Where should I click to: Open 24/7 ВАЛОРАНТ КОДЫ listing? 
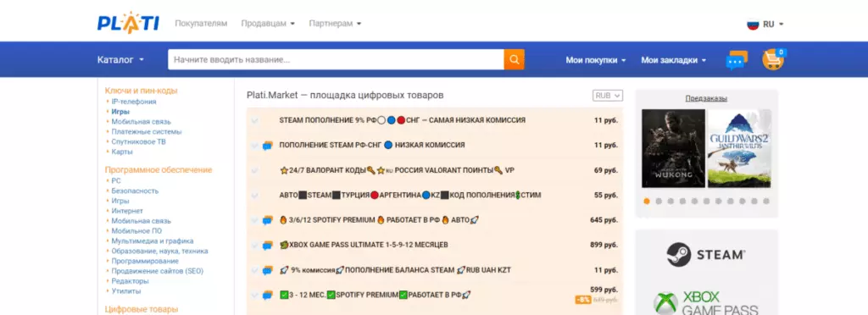(397, 170)
